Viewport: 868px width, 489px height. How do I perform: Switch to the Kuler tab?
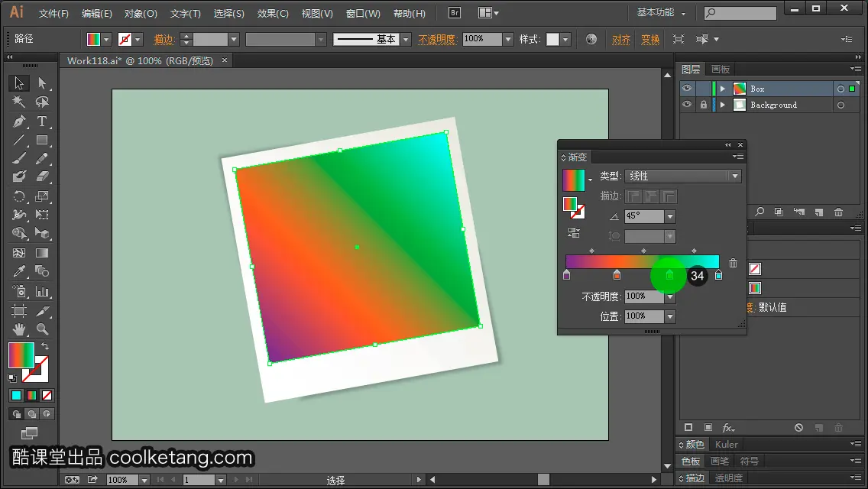click(727, 444)
